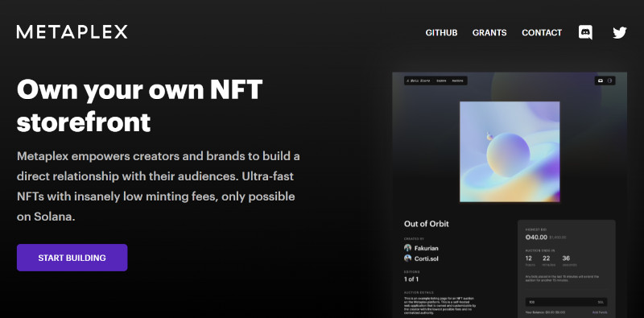This screenshot has height=318, width=644.
Task: Click Corti.sol's avatar icon
Action: (408, 258)
